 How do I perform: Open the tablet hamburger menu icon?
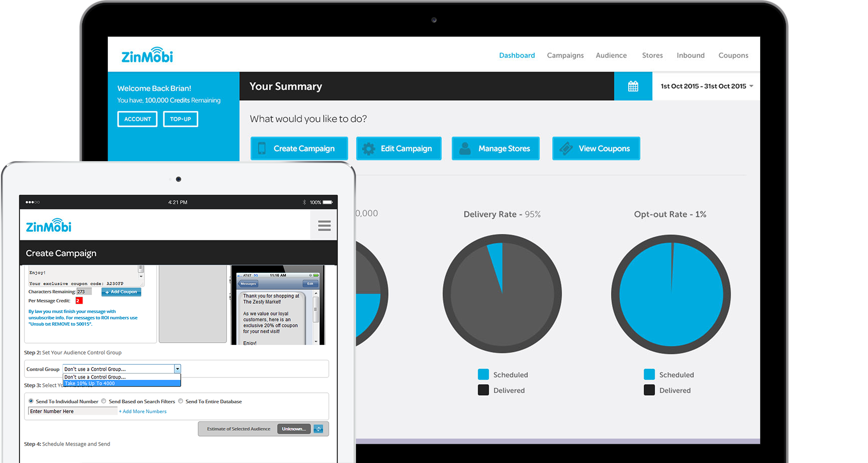324,225
